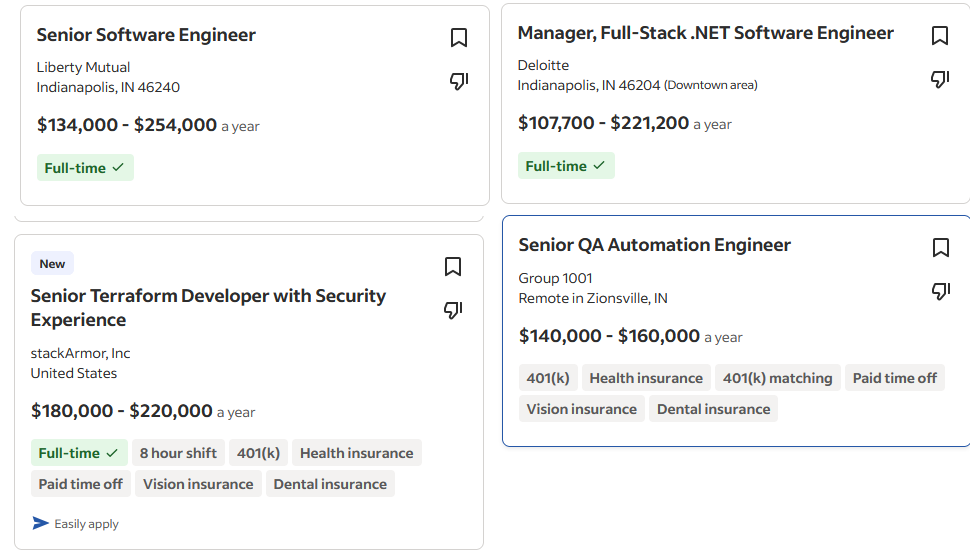Click the stackArmor, Inc company name

[80, 353]
